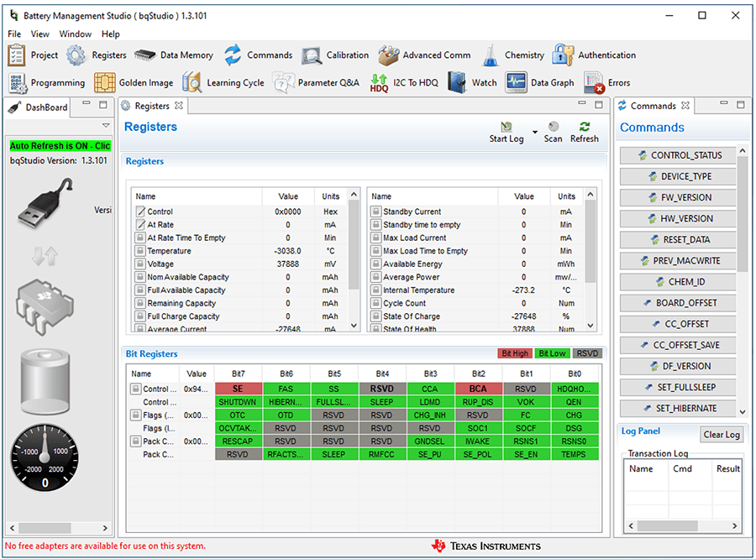
Task: Open Parameter Q&A icon
Action: click(283, 82)
